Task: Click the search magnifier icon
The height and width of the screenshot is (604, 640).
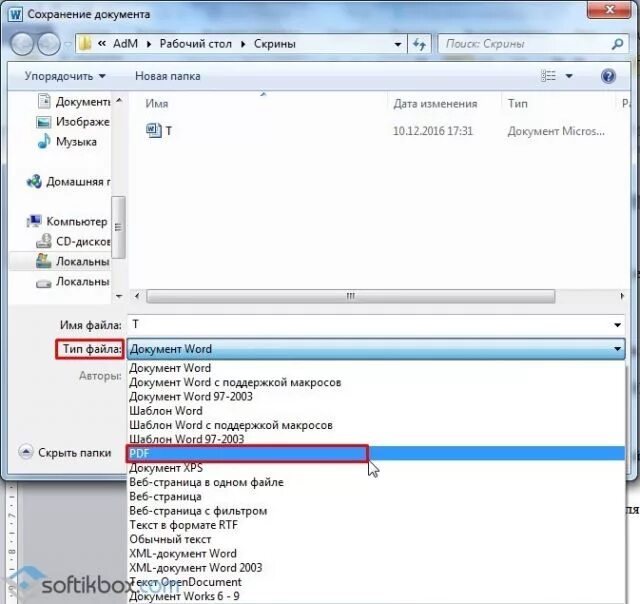Action: pyautogui.click(x=618, y=44)
